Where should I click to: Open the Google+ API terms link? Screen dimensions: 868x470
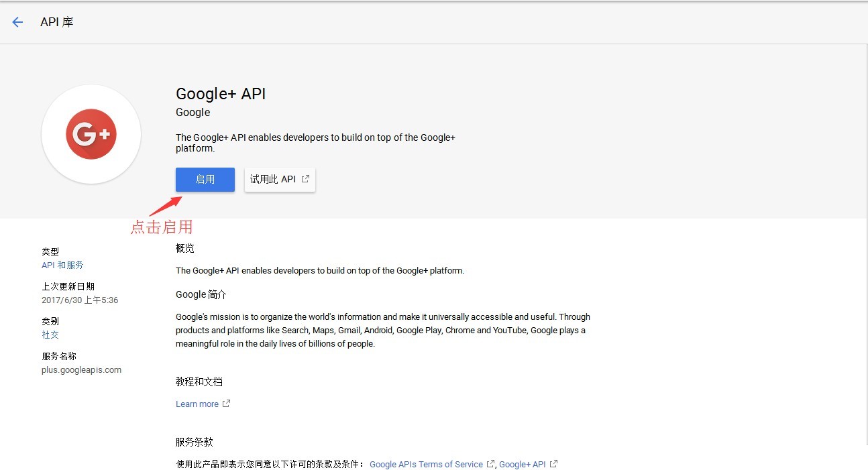[523, 465]
